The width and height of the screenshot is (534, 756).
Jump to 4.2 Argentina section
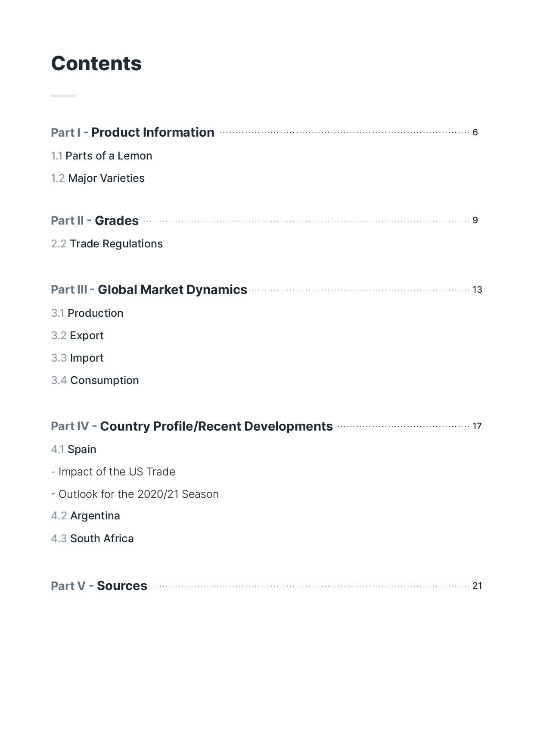pyautogui.click(x=86, y=515)
